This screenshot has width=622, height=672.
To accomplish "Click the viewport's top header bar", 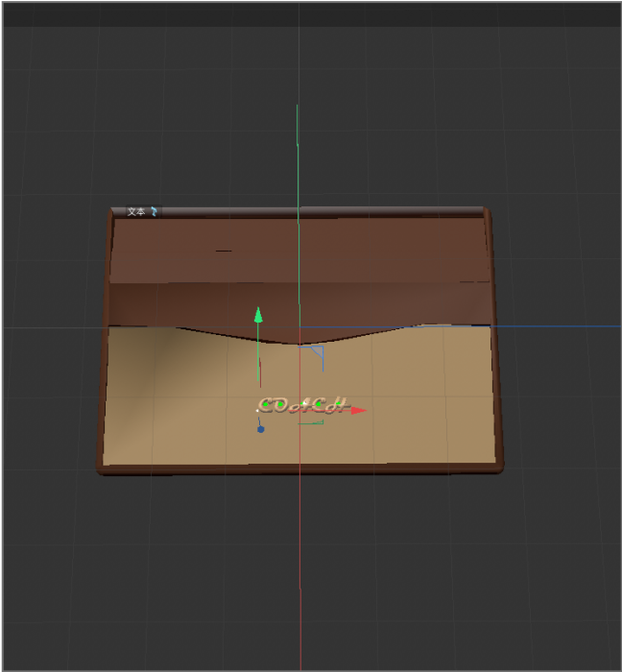I will pos(311,13).
